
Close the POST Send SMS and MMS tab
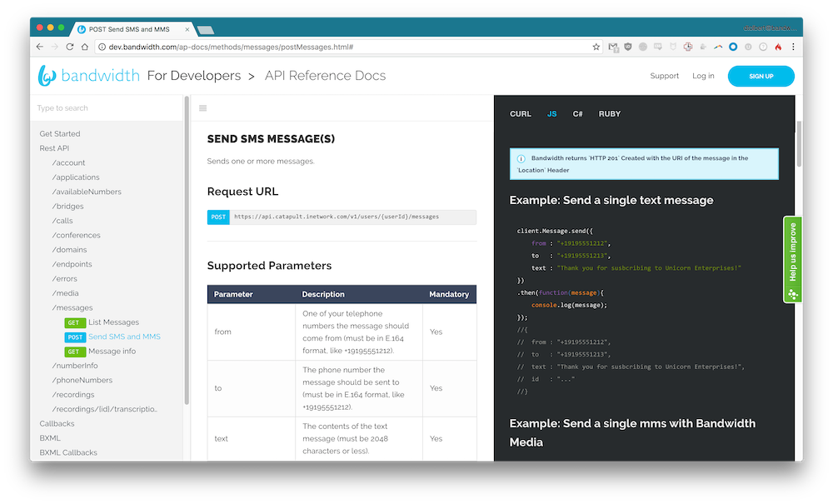point(187,30)
